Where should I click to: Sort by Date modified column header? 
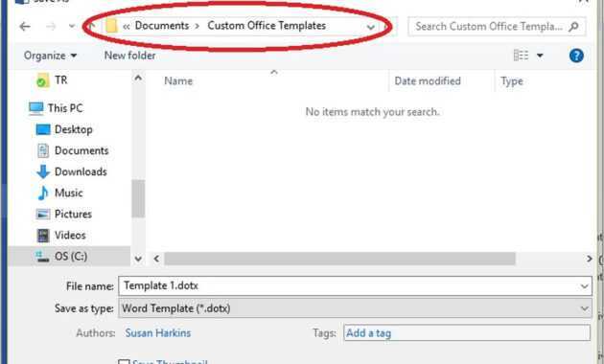[x=428, y=81]
